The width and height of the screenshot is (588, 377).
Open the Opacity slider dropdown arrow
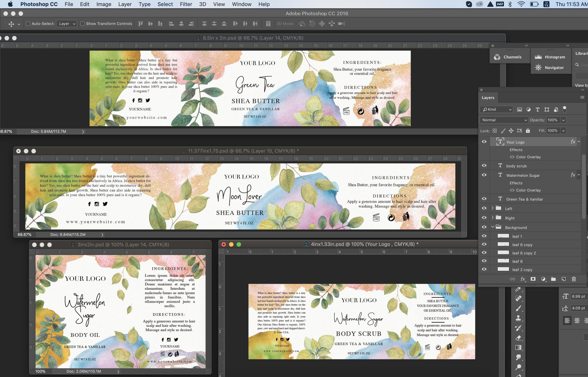(x=563, y=120)
